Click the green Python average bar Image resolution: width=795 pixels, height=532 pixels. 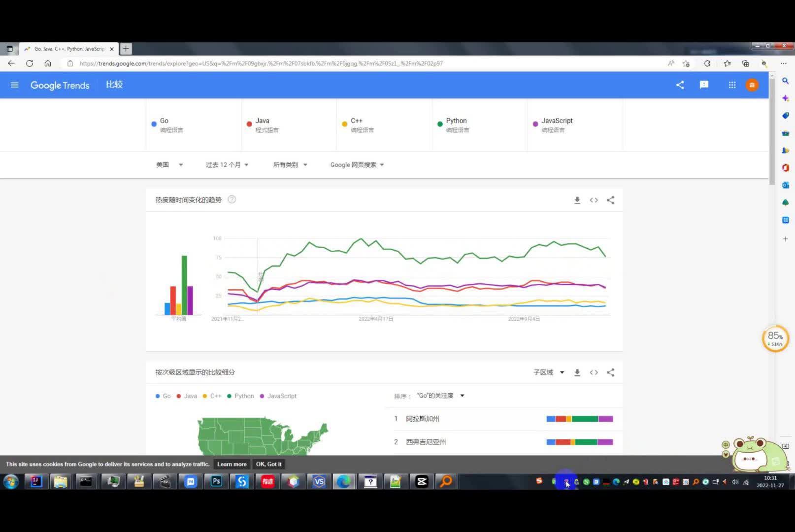coord(184,285)
